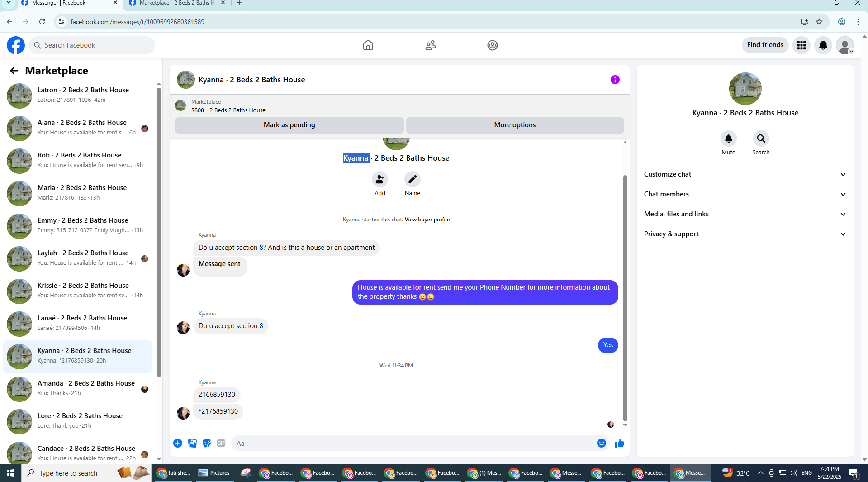The height and width of the screenshot is (482, 868).
Task: Open the $808 - 2 Beds 2 Baths House listing
Action: [228, 110]
